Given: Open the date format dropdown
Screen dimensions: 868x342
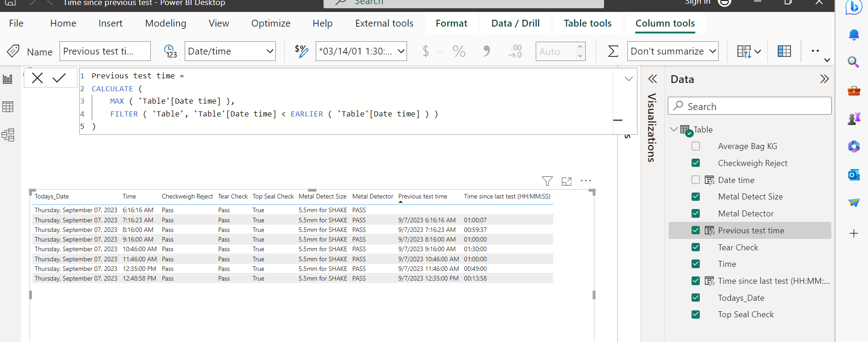Looking at the screenshot, I should tap(361, 51).
